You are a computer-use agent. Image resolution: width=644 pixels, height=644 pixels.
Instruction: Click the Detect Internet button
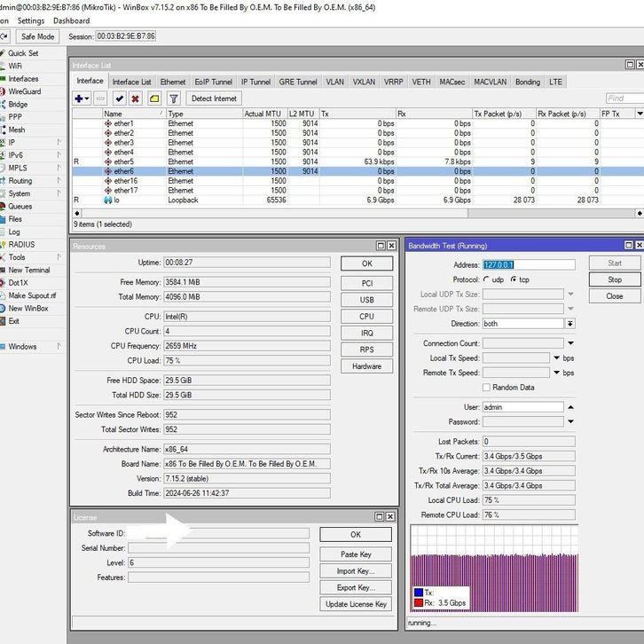coord(214,98)
